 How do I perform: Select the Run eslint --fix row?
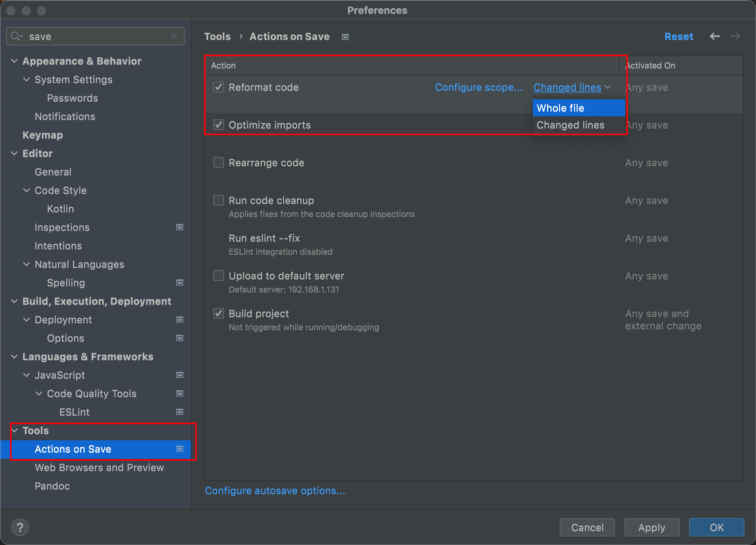(473, 244)
